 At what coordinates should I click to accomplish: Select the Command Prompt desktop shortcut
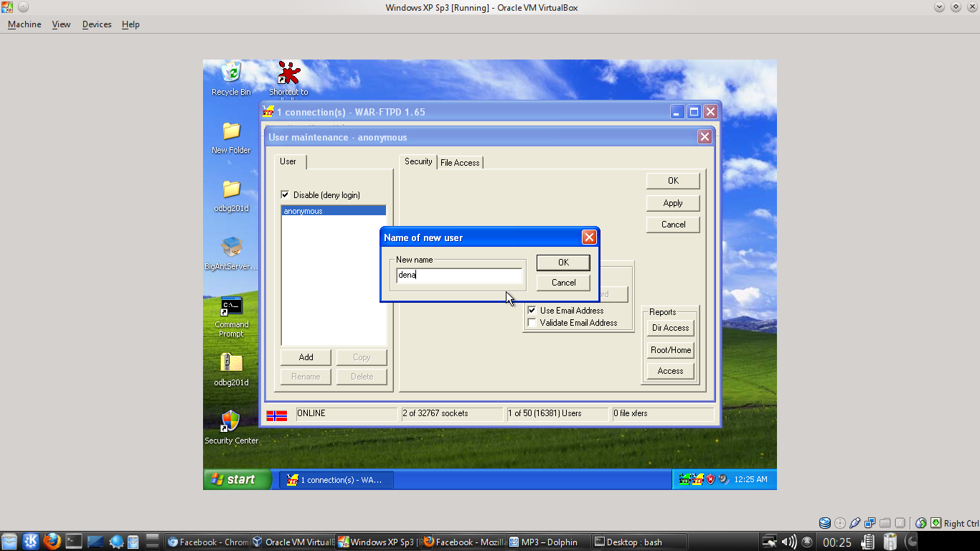pos(231,306)
